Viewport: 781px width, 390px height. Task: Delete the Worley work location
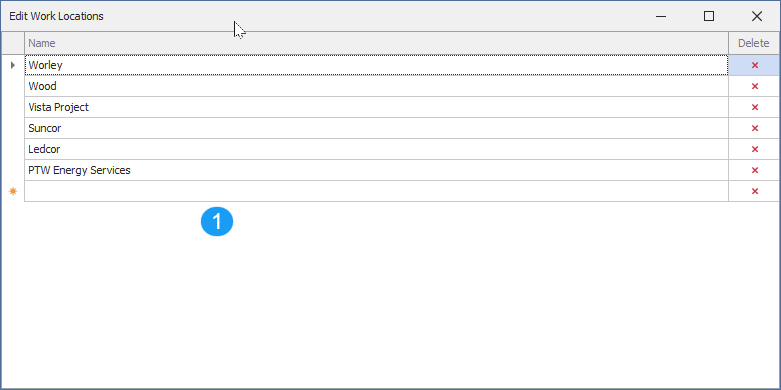(754, 65)
